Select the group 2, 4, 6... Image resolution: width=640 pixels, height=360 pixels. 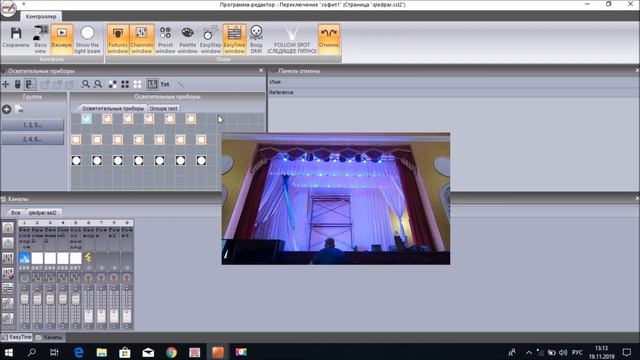(32, 139)
